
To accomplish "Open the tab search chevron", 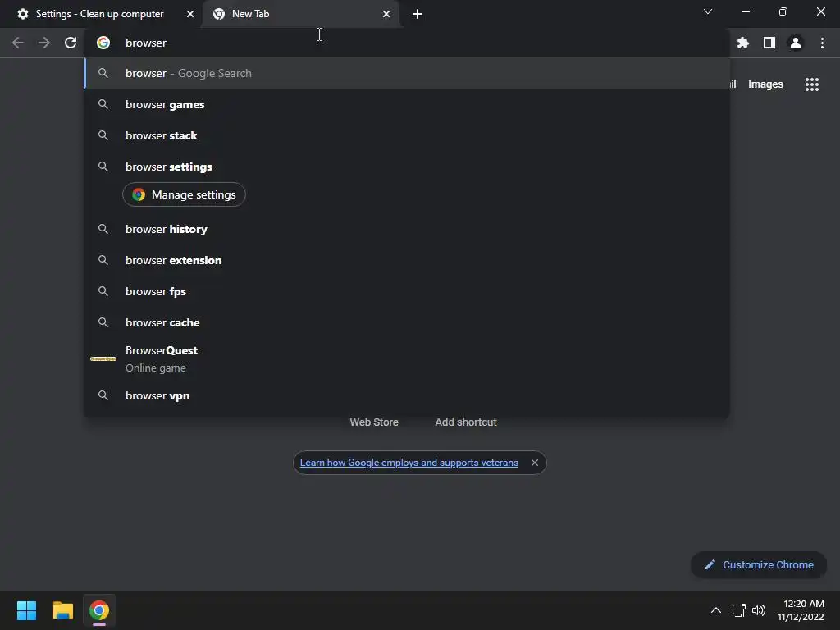I will [x=708, y=11].
